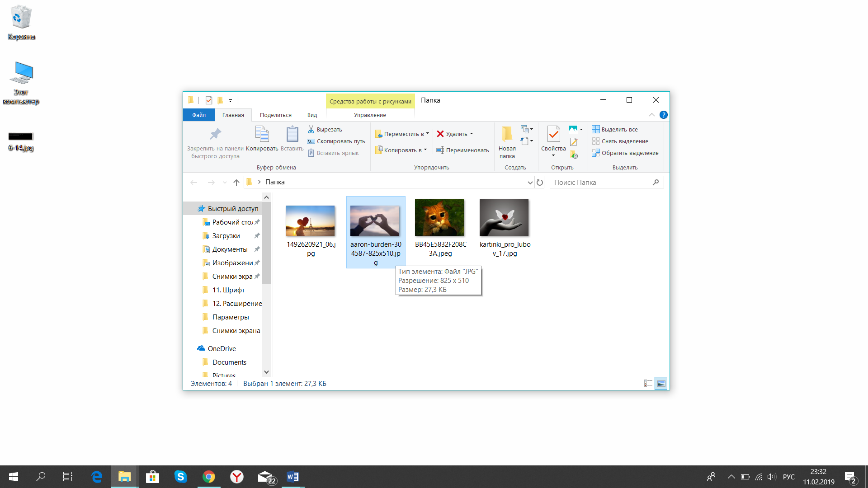Open the Вид ribbon tab
868x488 pixels.
[312, 115]
